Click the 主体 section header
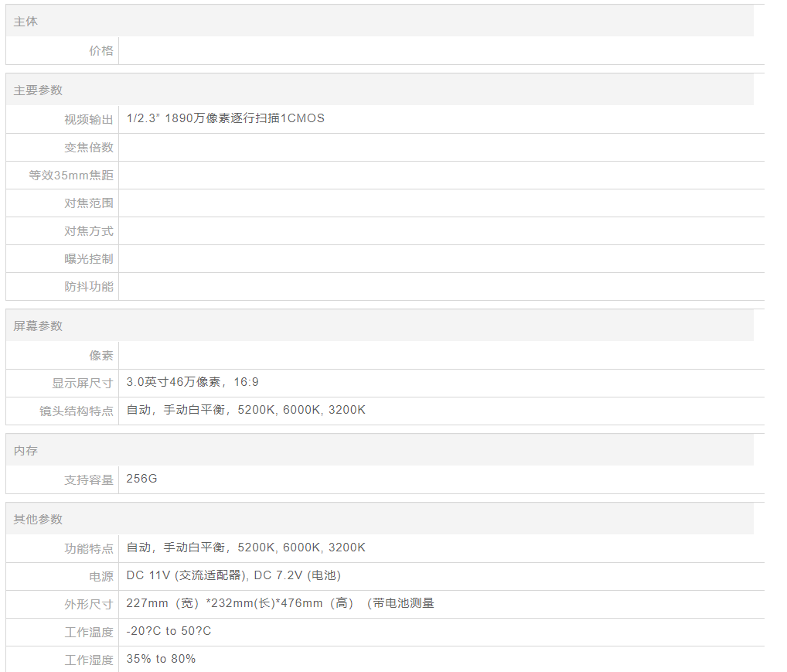The height and width of the screenshot is (672, 787). (26, 22)
